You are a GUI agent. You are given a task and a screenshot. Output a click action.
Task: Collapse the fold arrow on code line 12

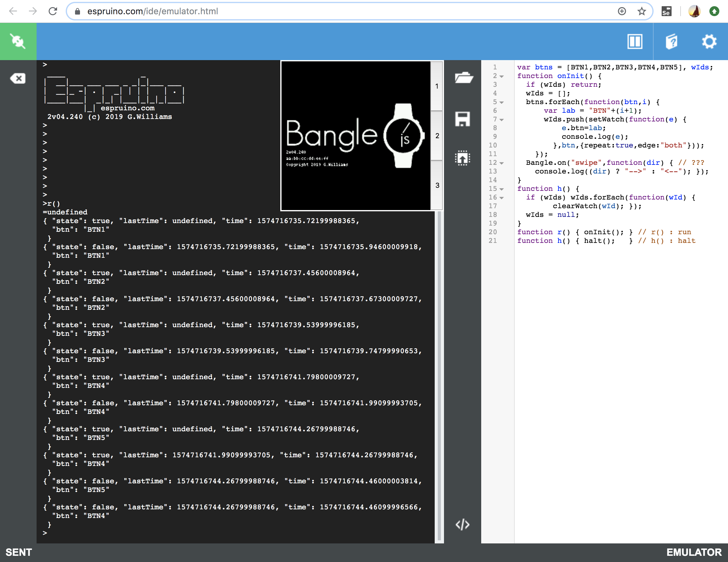tap(502, 163)
